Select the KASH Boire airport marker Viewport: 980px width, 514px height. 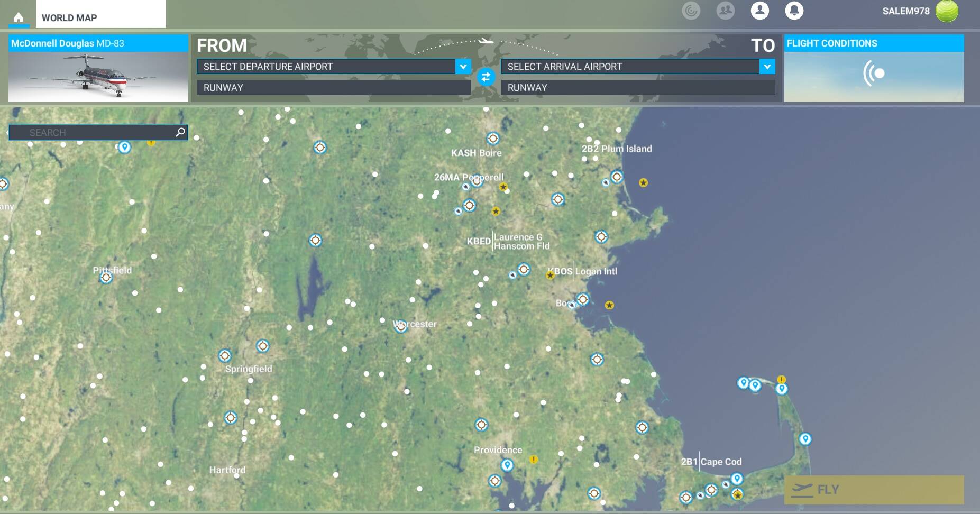492,139
